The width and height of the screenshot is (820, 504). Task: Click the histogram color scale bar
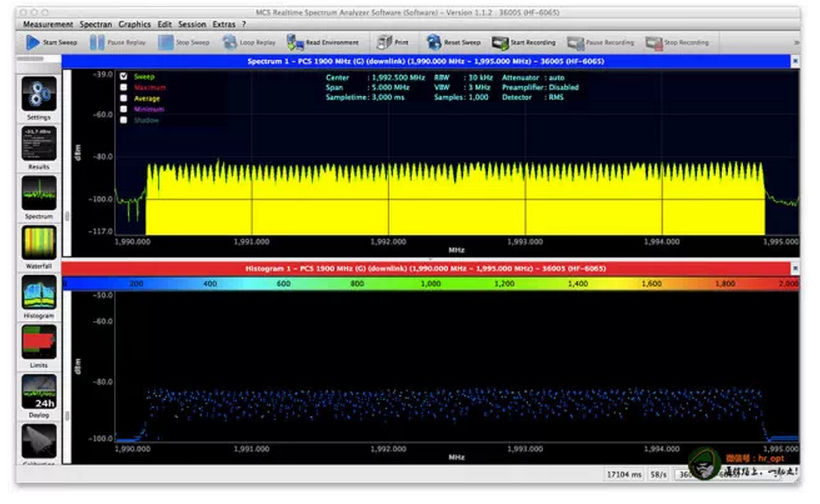(x=430, y=284)
